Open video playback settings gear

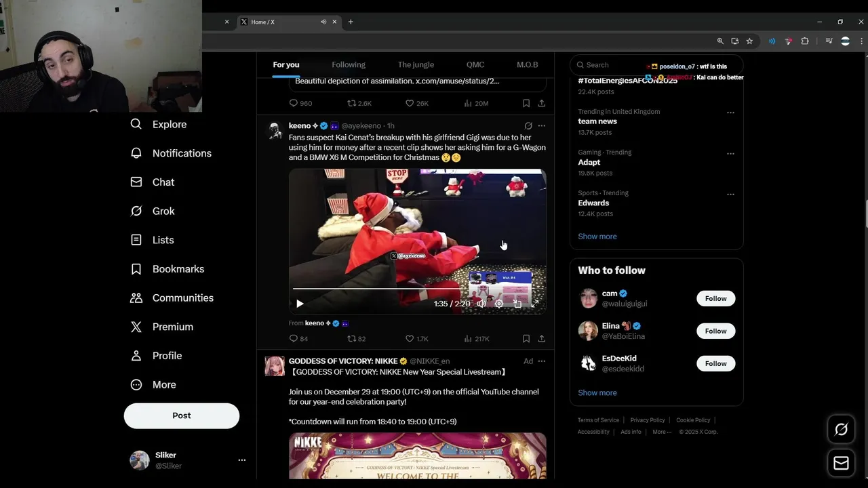tap(499, 304)
